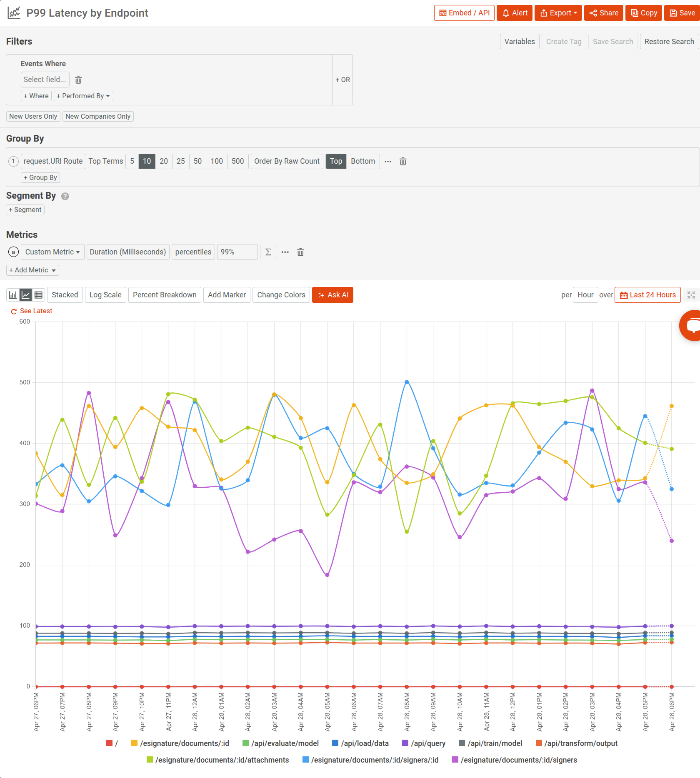The width and height of the screenshot is (700, 778).
Task: Click the sigma aggregation icon in Metrics
Action: click(x=268, y=252)
